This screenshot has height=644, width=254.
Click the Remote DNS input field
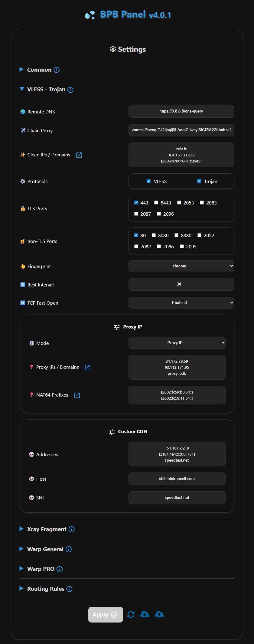click(x=181, y=111)
